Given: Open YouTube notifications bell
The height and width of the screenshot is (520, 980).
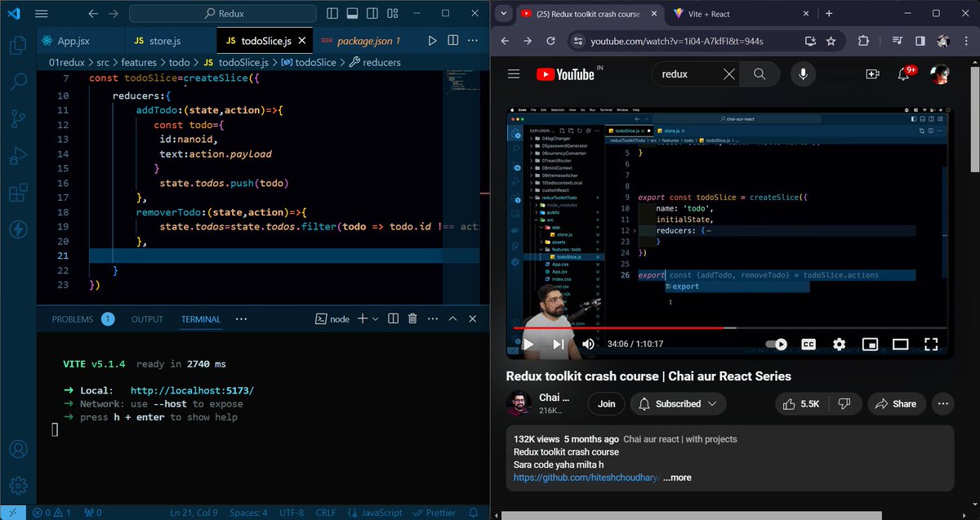Looking at the screenshot, I should pos(905,74).
